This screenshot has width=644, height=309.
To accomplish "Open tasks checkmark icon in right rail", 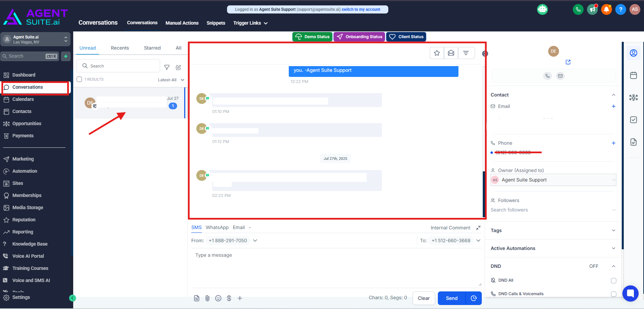I will point(634,120).
